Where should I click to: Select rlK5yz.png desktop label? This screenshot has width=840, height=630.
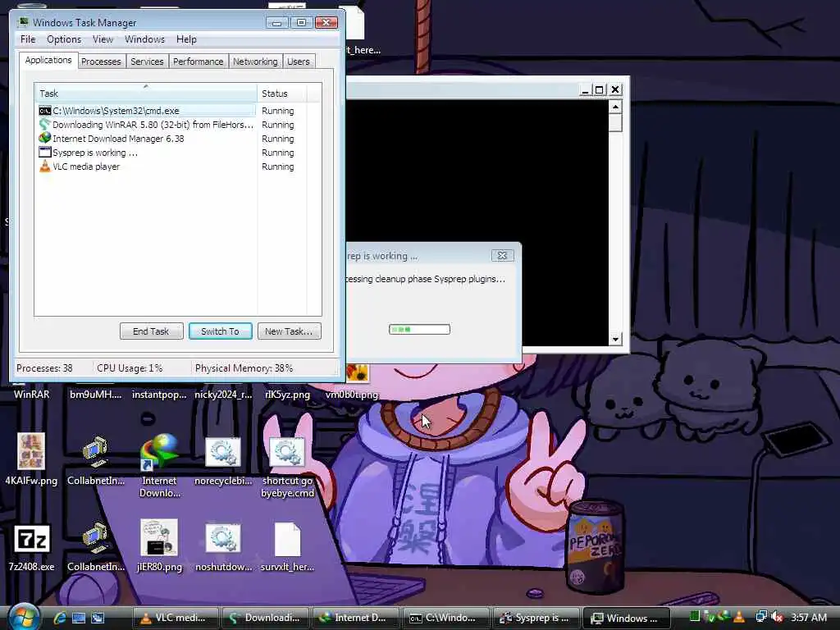(287, 395)
